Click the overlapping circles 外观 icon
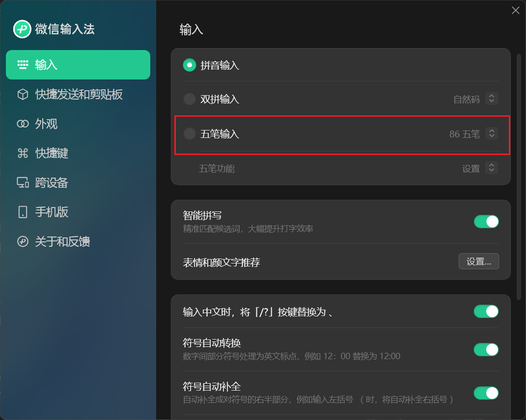Image resolution: width=526 pixels, height=420 pixels. click(x=23, y=124)
